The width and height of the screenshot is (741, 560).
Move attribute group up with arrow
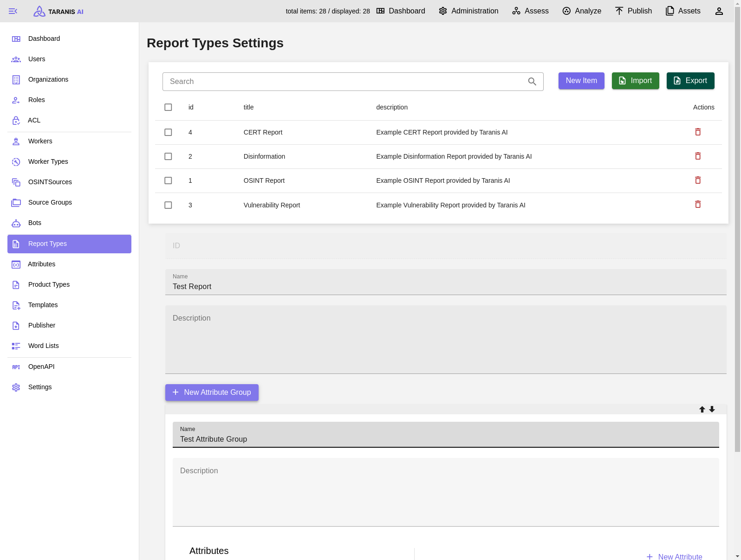click(702, 409)
